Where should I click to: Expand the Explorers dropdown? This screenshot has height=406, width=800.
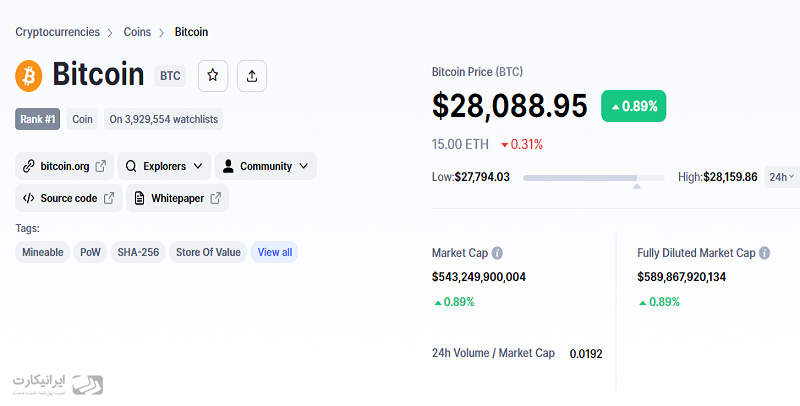164,166
